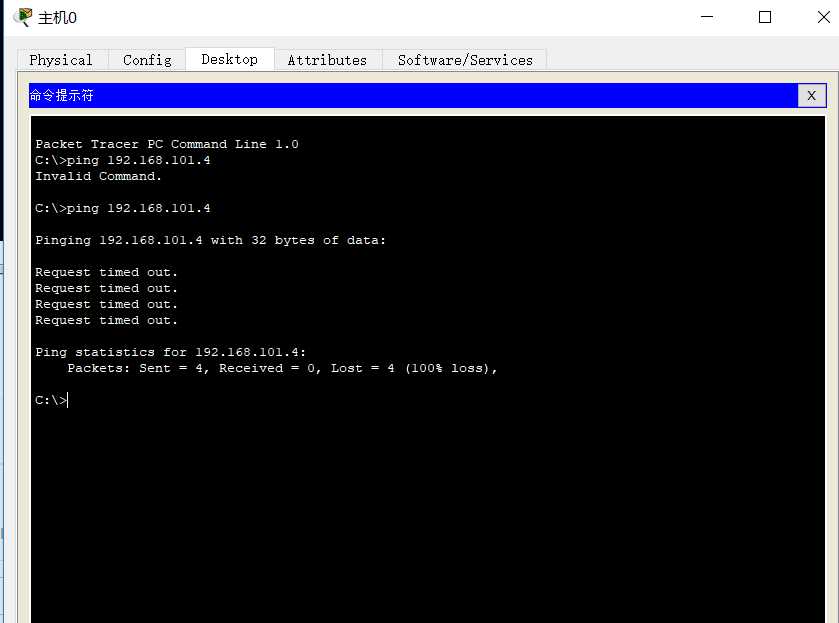Screen dimensions: 839x623
Task: Click the Packet Tracer icon in title bar
Action: click(22, 18)
